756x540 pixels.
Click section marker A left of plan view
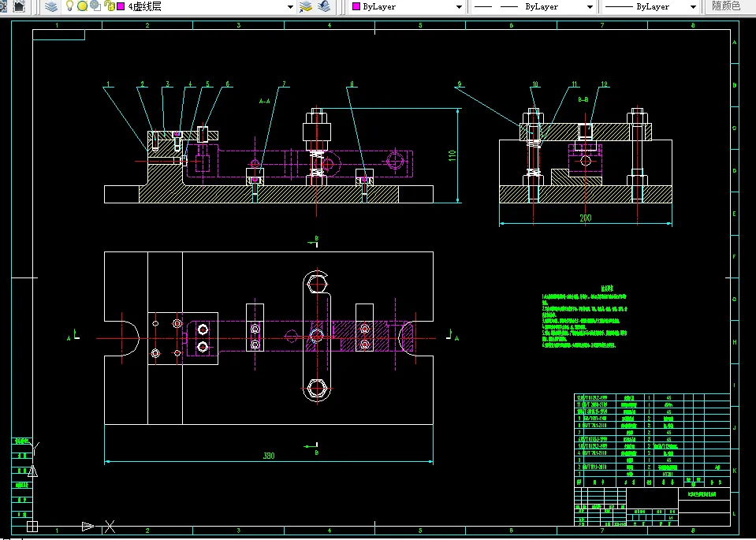click(x=69, y=338)
